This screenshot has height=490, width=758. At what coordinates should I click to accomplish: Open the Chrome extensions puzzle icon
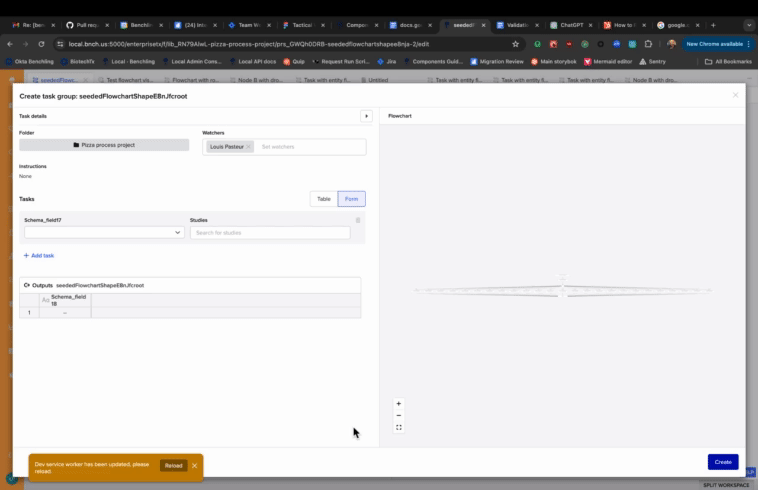tap(648, 44)
